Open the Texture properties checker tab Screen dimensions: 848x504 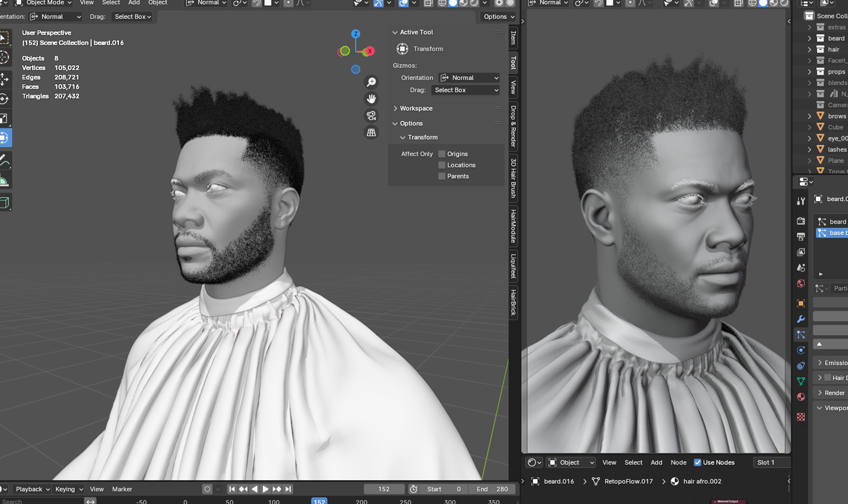coord(800,417)
